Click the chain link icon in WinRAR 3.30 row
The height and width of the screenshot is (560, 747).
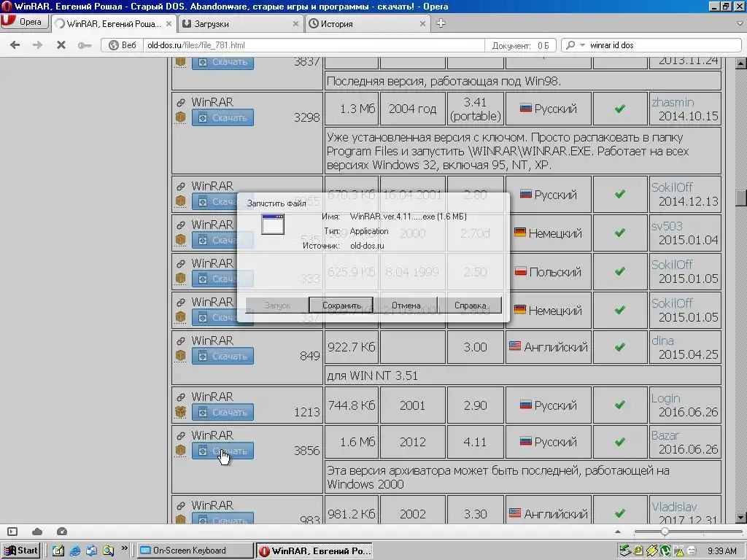(x=181, y=506)
